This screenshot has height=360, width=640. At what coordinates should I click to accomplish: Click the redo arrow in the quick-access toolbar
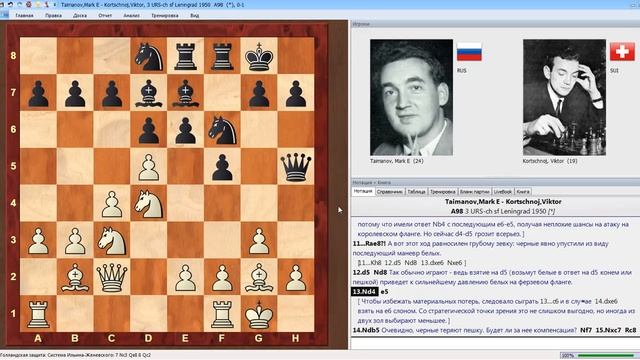(x=20, y=4)
